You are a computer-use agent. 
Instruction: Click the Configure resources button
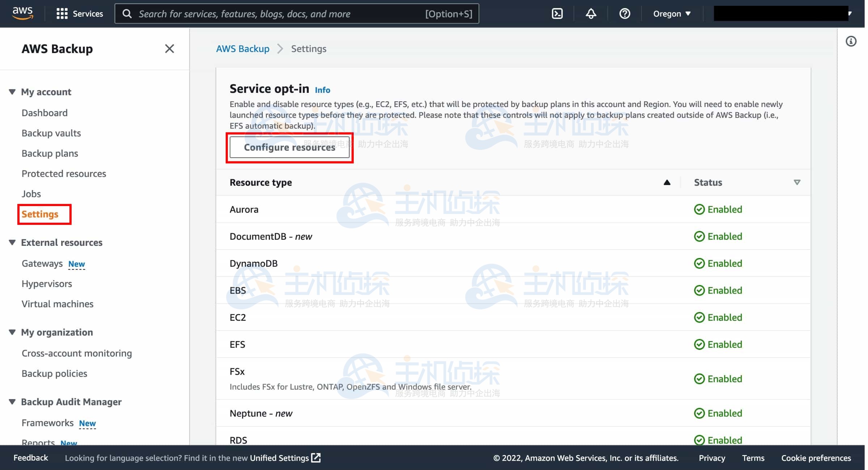289,147
